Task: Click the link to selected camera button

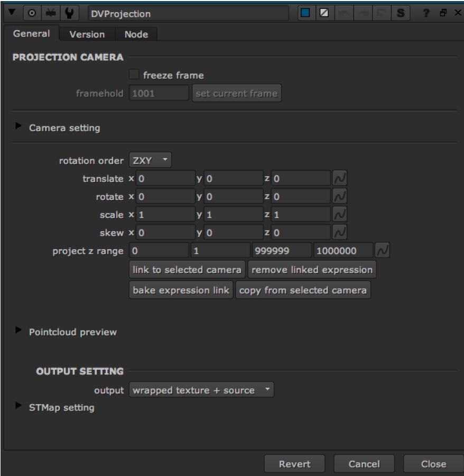Action: [187, 270]
